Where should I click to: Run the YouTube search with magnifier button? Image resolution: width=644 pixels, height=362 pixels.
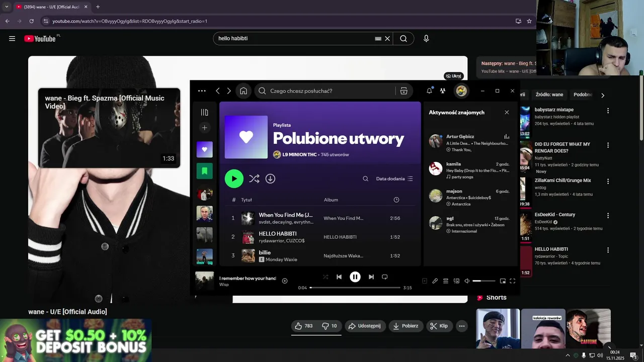(x=404, y=39)
